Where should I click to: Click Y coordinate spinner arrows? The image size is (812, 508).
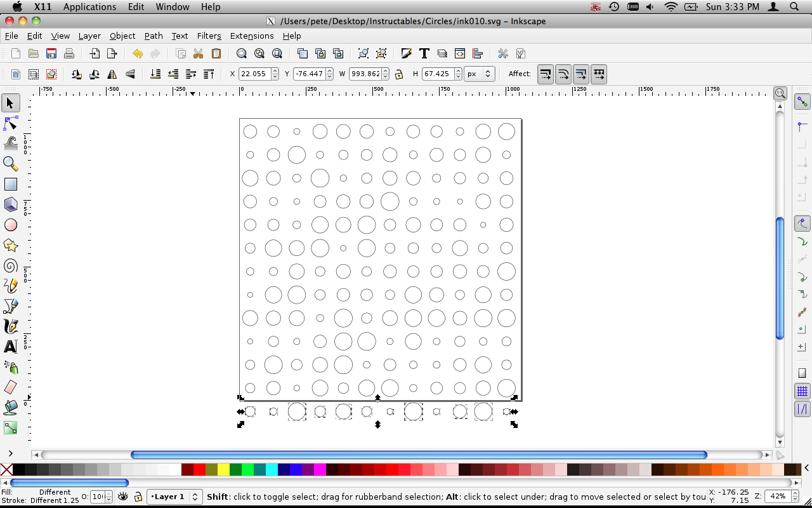329,74
